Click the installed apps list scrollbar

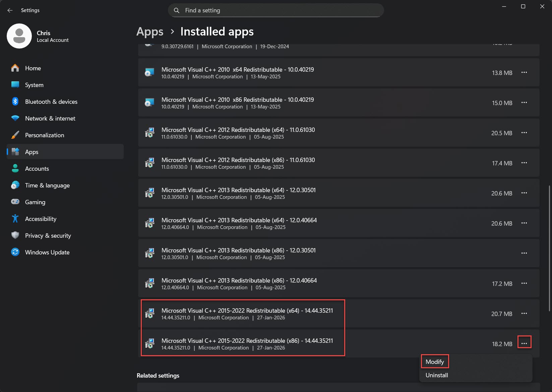(549, 248)
